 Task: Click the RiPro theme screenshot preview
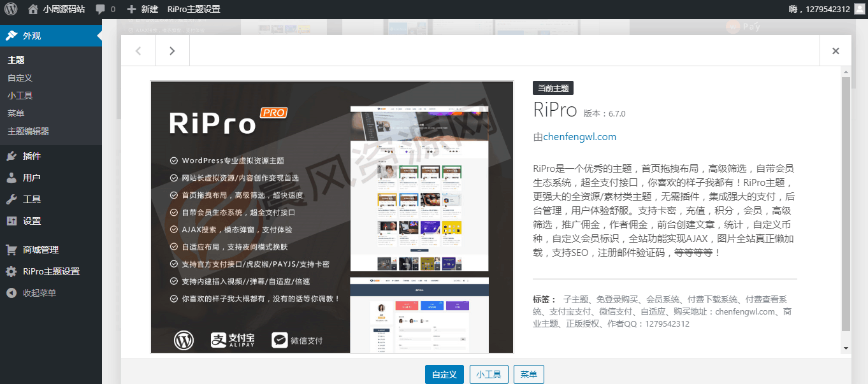pos(331,217)
